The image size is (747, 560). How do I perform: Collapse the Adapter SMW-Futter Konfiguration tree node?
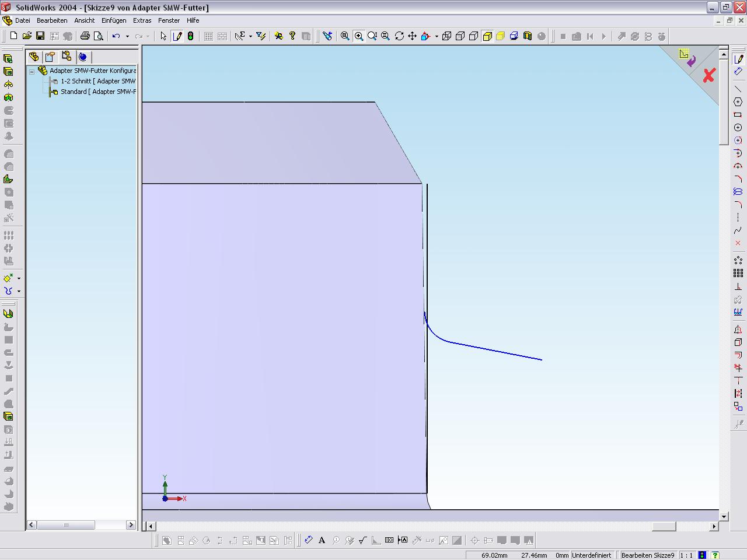(32, 71)
